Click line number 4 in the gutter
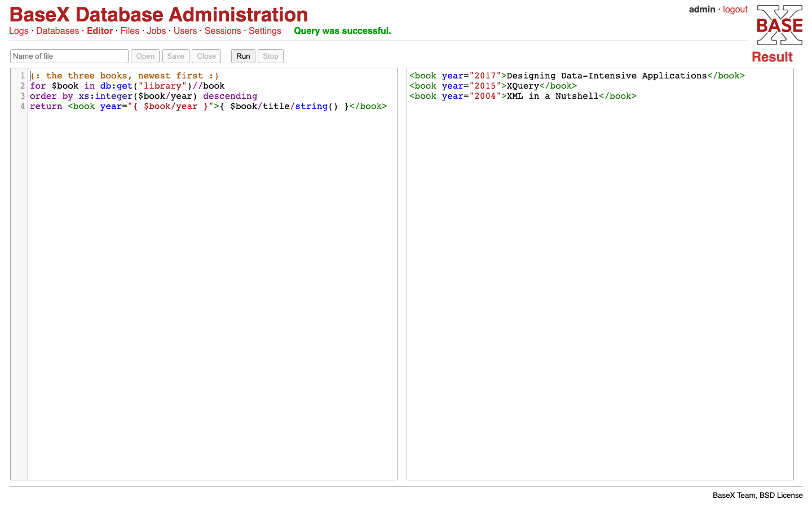Viewport: 812px width, 508px height. (x=23, y=106)
